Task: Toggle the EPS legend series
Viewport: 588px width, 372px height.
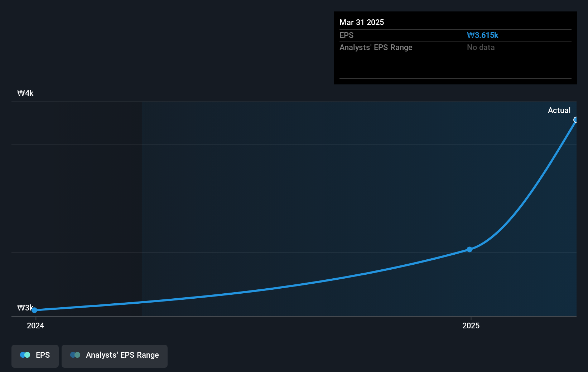Action: click(x=35, y=356)
